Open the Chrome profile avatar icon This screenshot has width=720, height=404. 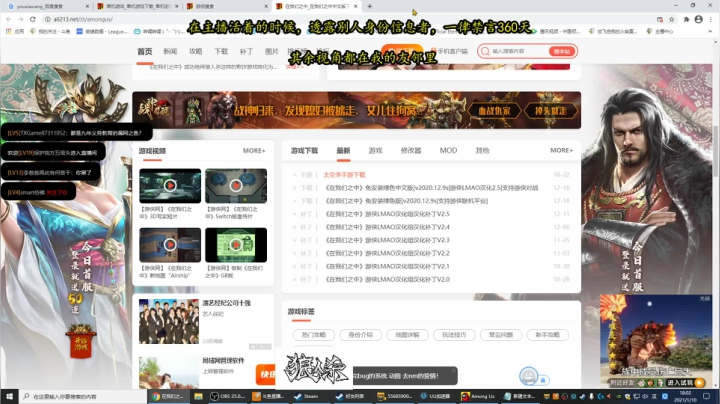[x=698, y=19]
